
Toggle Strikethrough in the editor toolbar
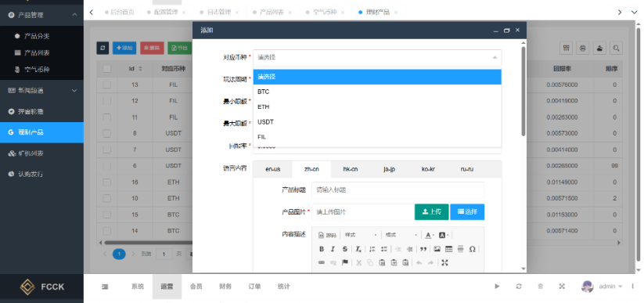(x=345, y=249)
